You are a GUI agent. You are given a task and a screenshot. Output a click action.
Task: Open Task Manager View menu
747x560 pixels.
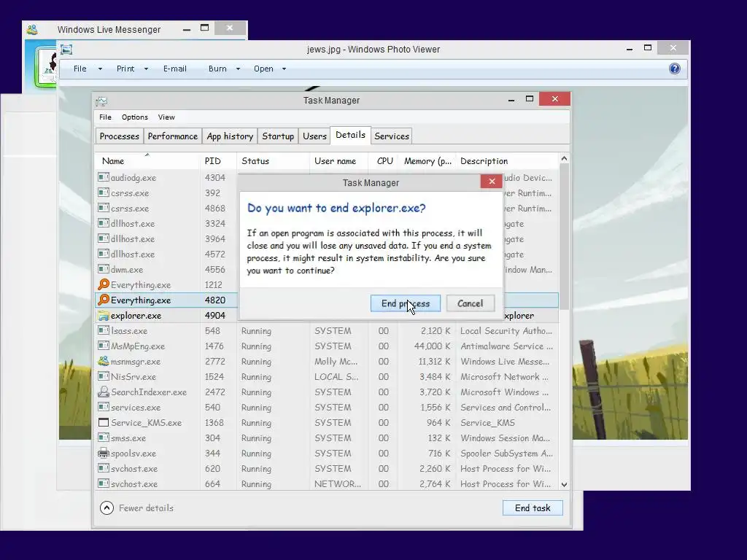[166, 117]
